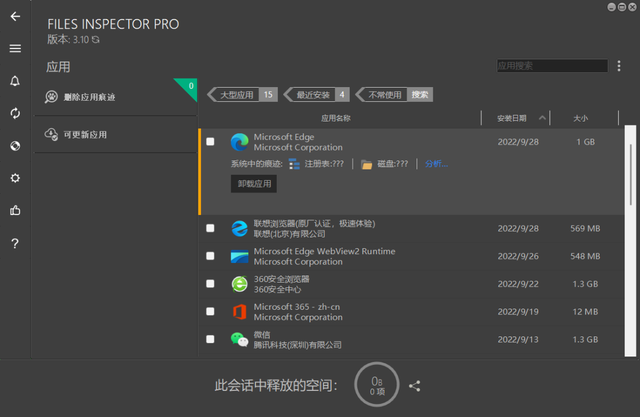Click the 可更新应用 cloud download icon
The image size is (640, 417).
pyautogui.click(x=51, y=134)
